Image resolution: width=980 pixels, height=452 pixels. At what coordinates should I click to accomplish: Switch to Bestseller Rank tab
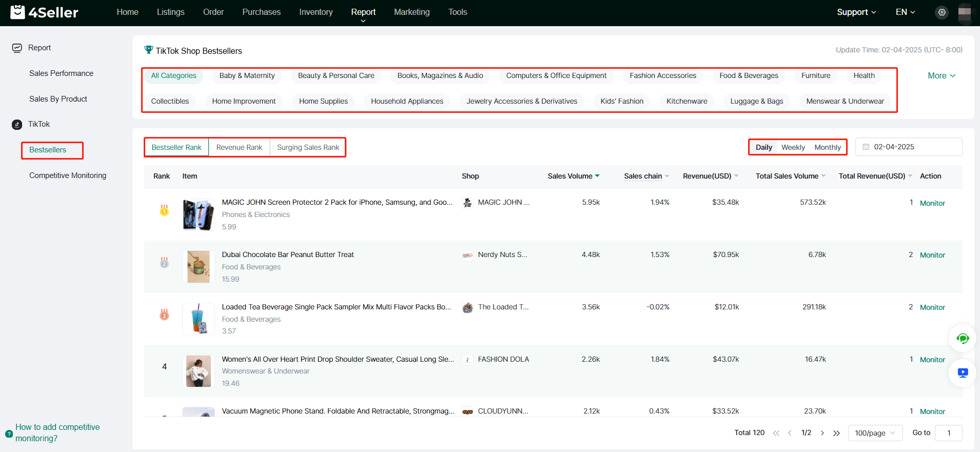click(x=177, y=147)
